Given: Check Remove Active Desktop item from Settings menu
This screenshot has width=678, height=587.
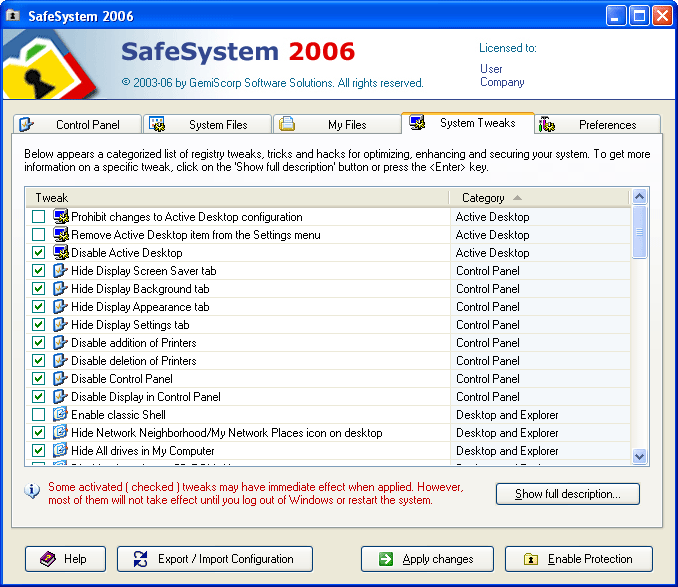Looking at the screenshot, I should click(x=38, y=235).
